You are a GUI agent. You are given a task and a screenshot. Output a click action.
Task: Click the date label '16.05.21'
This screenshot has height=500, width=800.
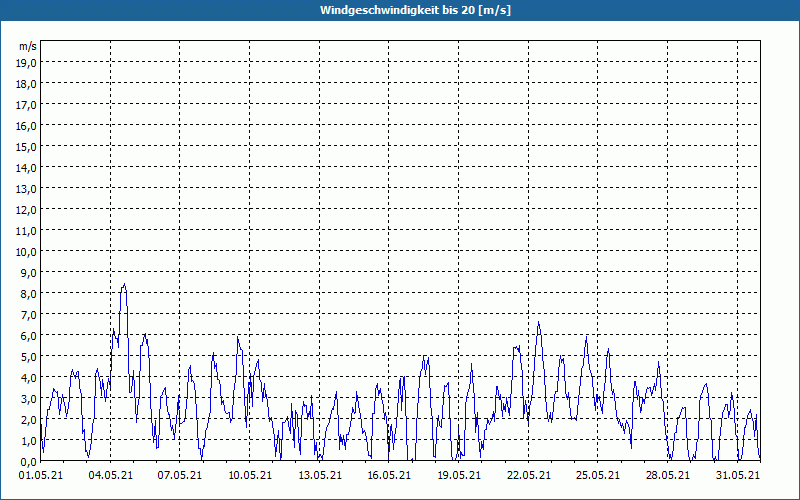tap(389, 475)
